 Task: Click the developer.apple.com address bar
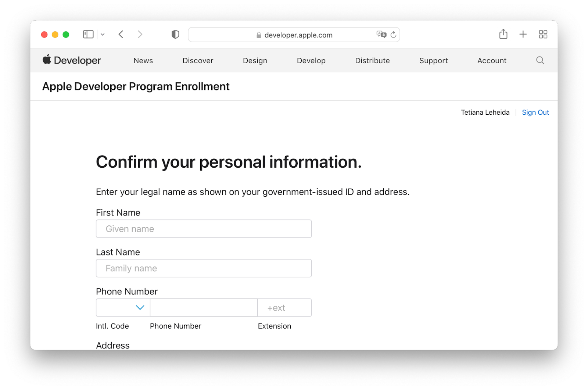coord(294,35)
